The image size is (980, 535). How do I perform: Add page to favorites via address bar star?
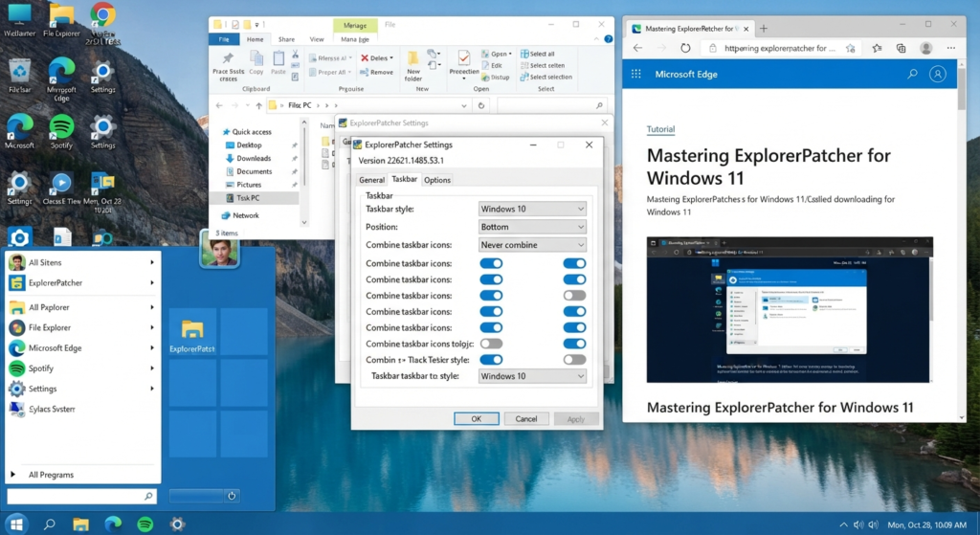point(850,48)
